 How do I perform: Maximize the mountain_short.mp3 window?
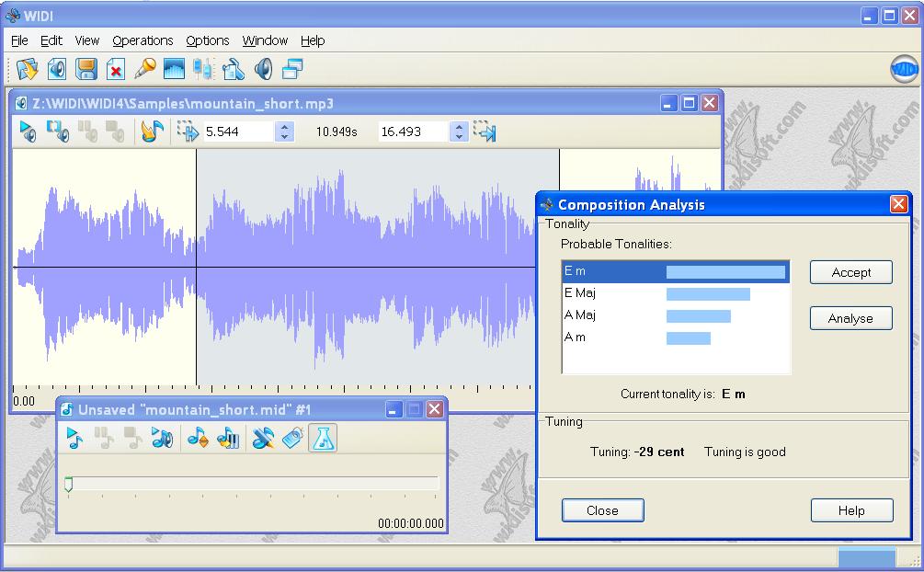689,103
